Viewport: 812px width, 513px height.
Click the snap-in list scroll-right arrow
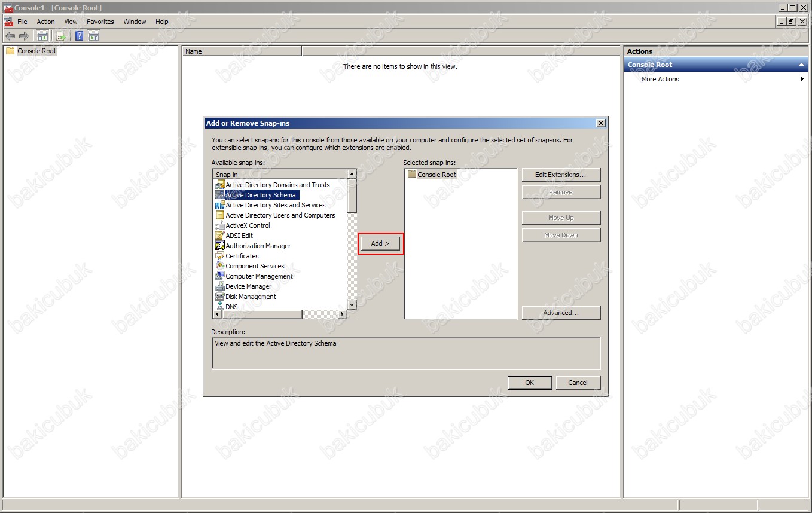343,314
